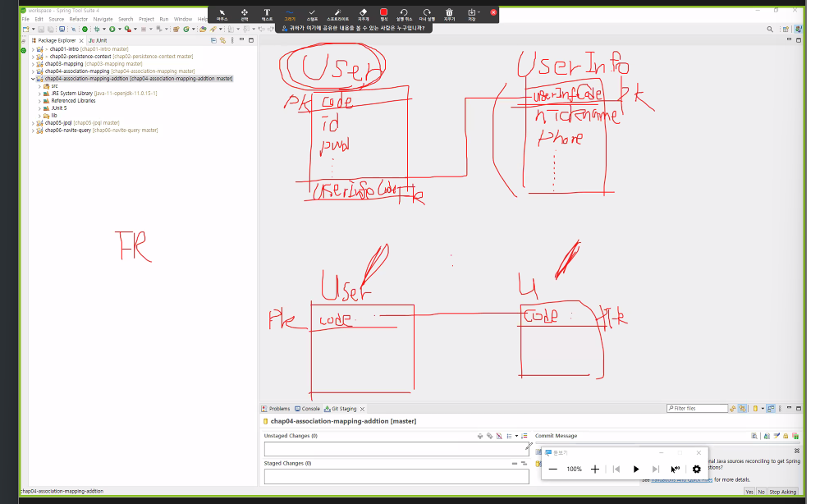Close the Git Staging tab
The height and width of the screenshot is (504, 820).
(362, 409)
